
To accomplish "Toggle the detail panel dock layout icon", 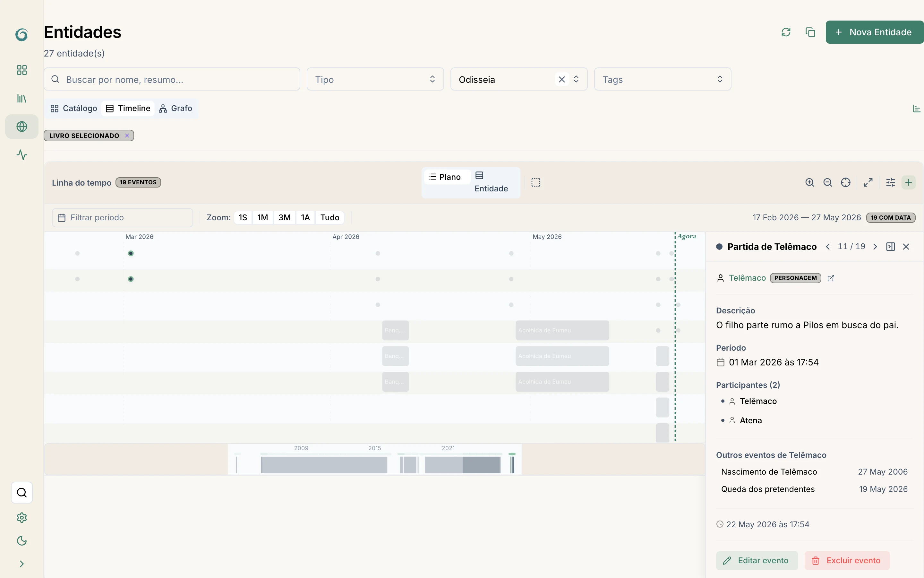I will 890,247.
